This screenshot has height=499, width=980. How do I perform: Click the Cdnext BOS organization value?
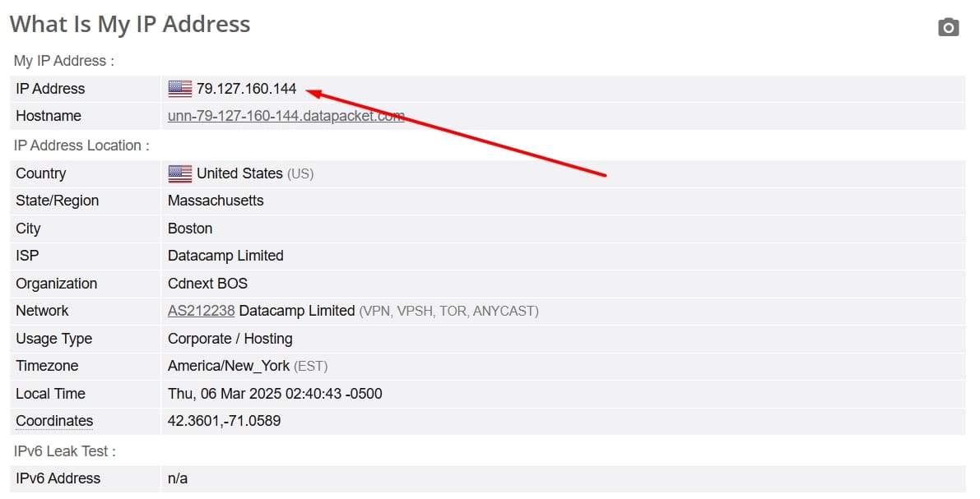[x=207, y=284]
